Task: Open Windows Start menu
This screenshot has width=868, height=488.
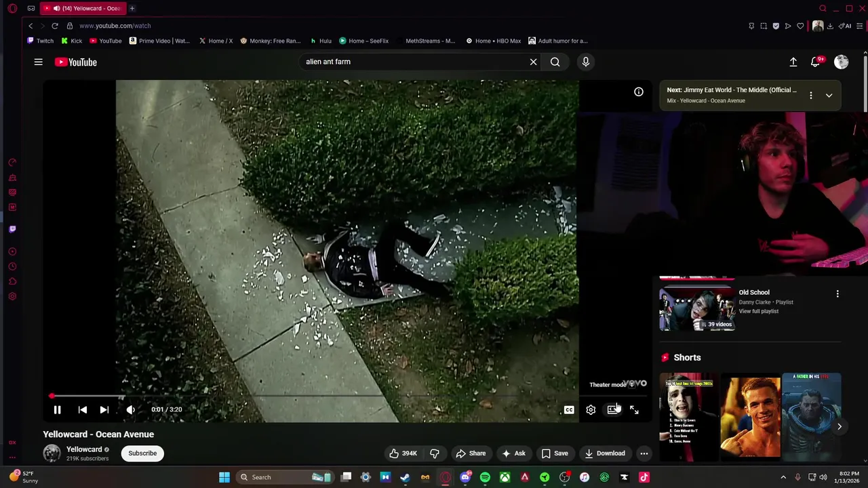Action: [x=224, y=477]
